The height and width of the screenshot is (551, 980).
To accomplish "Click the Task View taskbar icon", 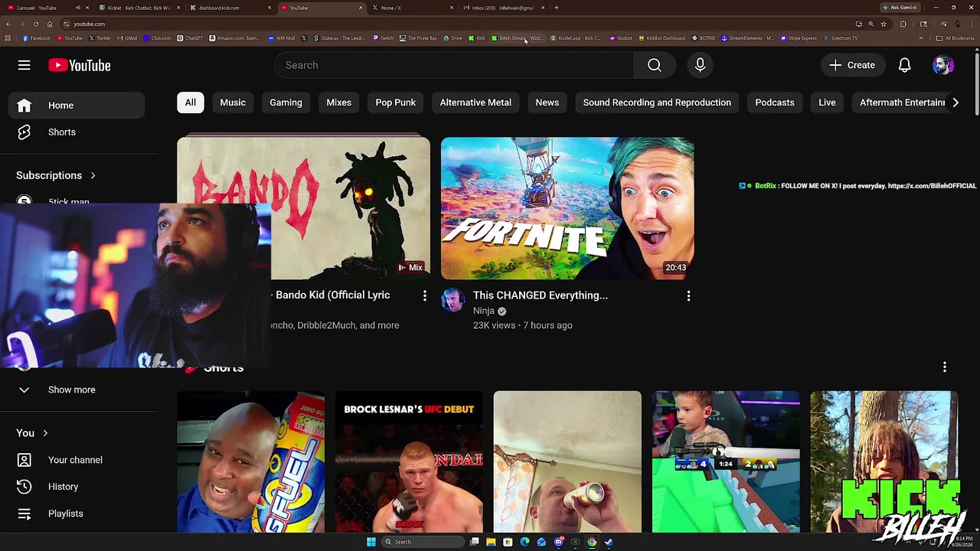I will click(475, 542).
